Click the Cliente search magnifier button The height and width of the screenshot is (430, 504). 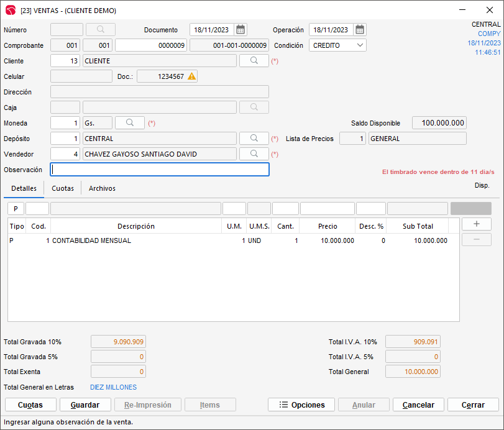click(x=254, y=61)
